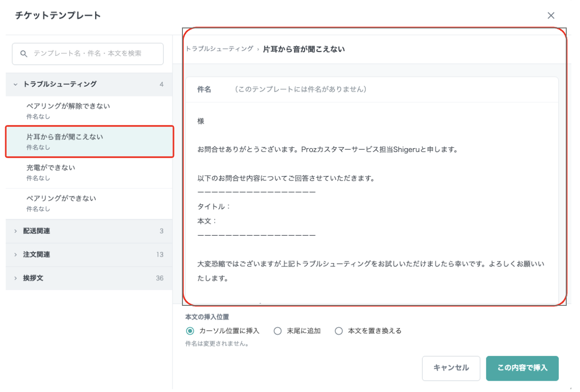The height and width of the screenshot is (392, 580).
Task: Click the キャンセル button
Action: pos(451,368)
